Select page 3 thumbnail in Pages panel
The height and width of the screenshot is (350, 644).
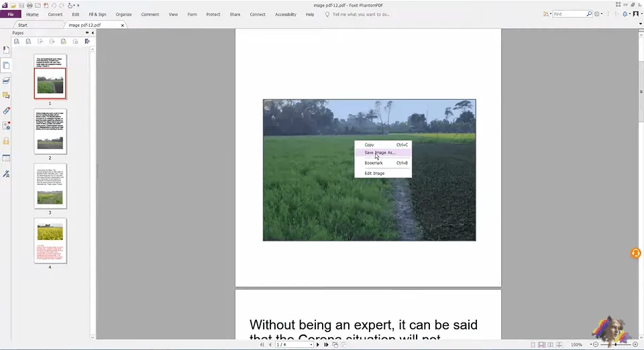tap(50, 185)
